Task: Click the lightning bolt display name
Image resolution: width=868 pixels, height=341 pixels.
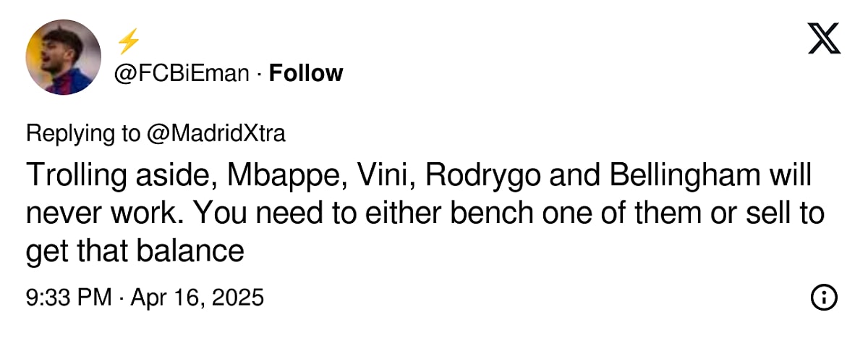Action: (x=127, y=42)
